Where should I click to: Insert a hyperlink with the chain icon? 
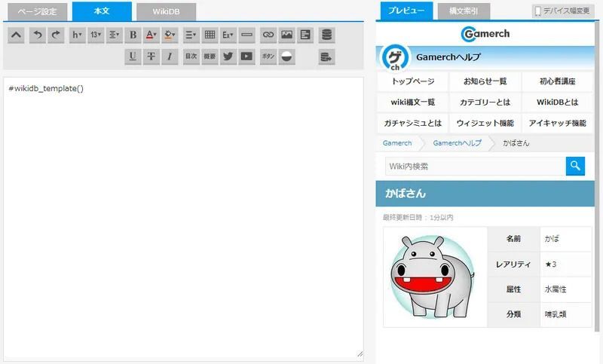[x=268, y=35]
